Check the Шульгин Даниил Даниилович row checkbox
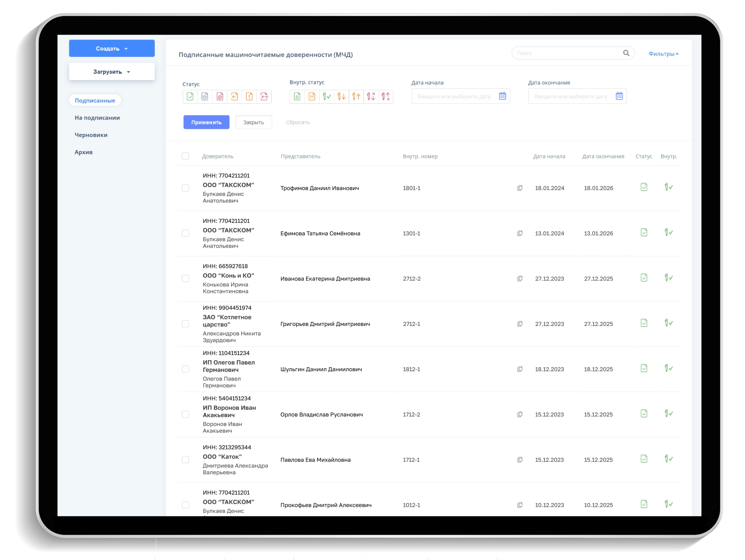The image size is (745, 560). pyautogui.click(x=185, y=369)
